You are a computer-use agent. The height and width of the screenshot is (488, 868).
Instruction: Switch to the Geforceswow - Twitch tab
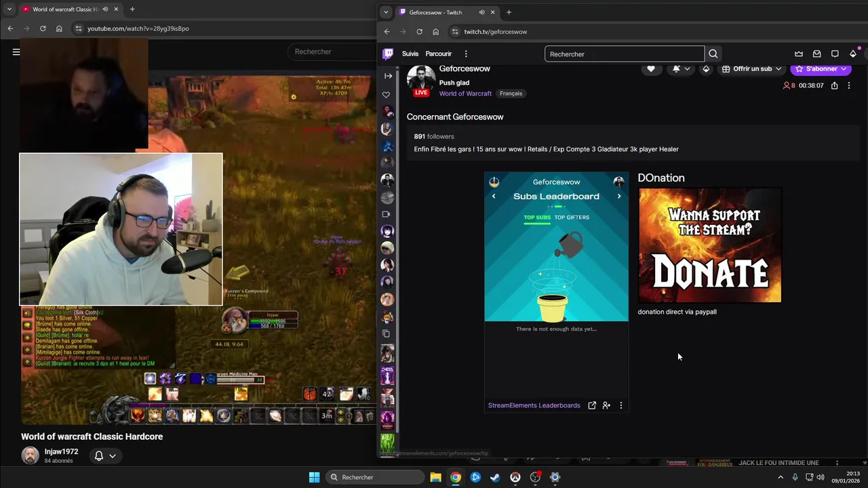pos(448,12)
